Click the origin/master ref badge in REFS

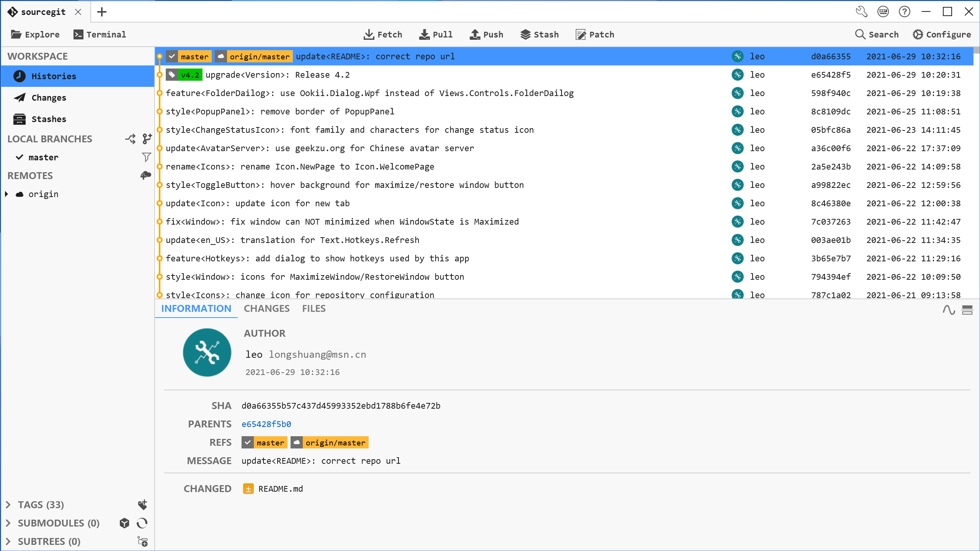coord(330,442)
